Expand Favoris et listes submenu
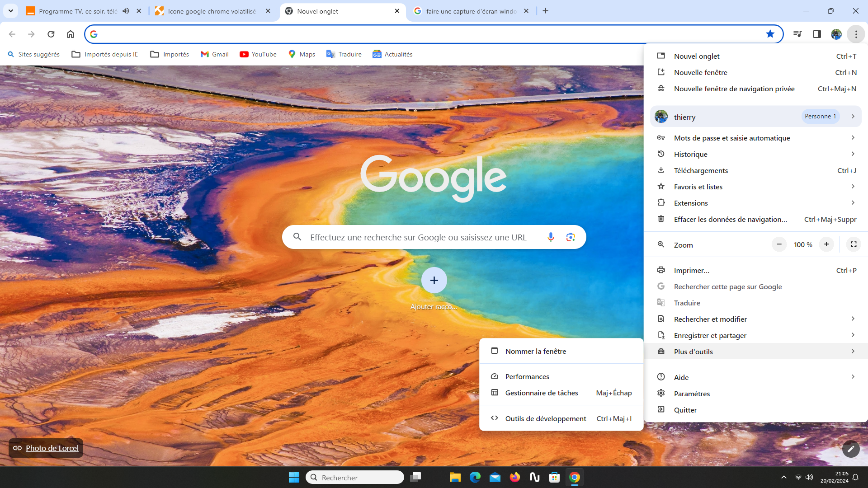Image resolution: width=868 pixels, height=488 pixels. 756,187
